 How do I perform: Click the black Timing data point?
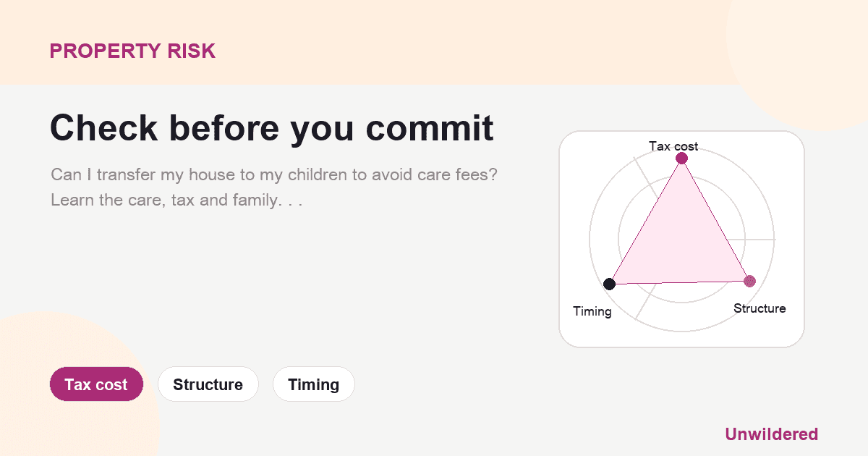(x=610, y=284)
